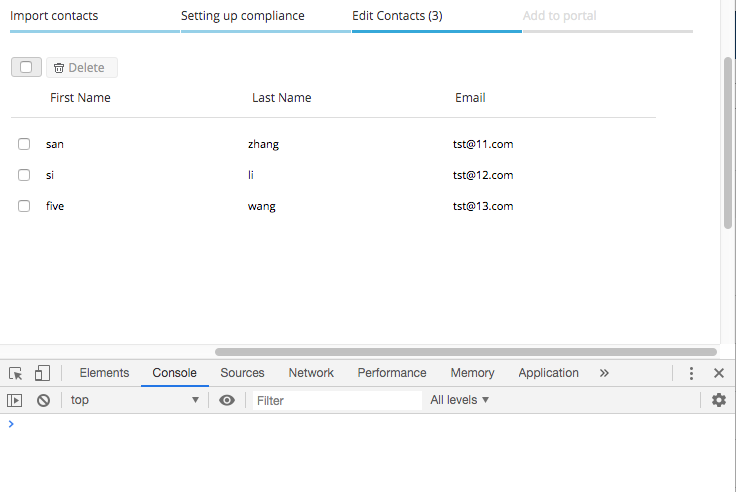This screenshot has height=492, width=736.
Task: Open DevTools three-dot customize menu
Action: click(691, 373)
